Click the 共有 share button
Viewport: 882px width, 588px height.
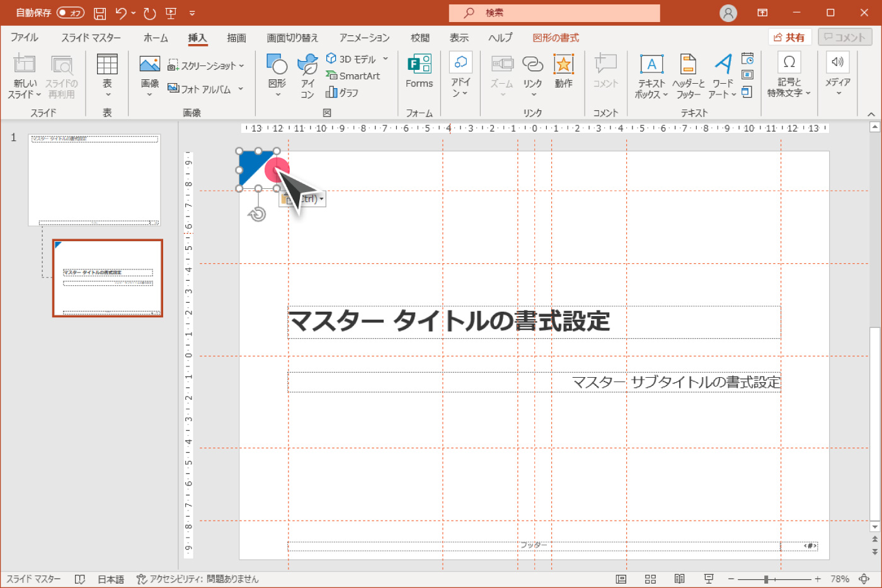point(789,37)
